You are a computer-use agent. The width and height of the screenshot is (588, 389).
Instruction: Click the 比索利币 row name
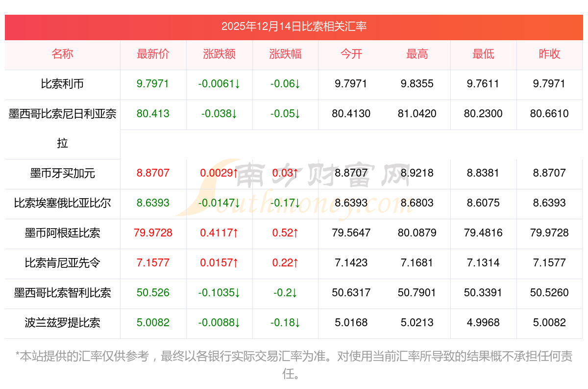[x=62, y=84]
